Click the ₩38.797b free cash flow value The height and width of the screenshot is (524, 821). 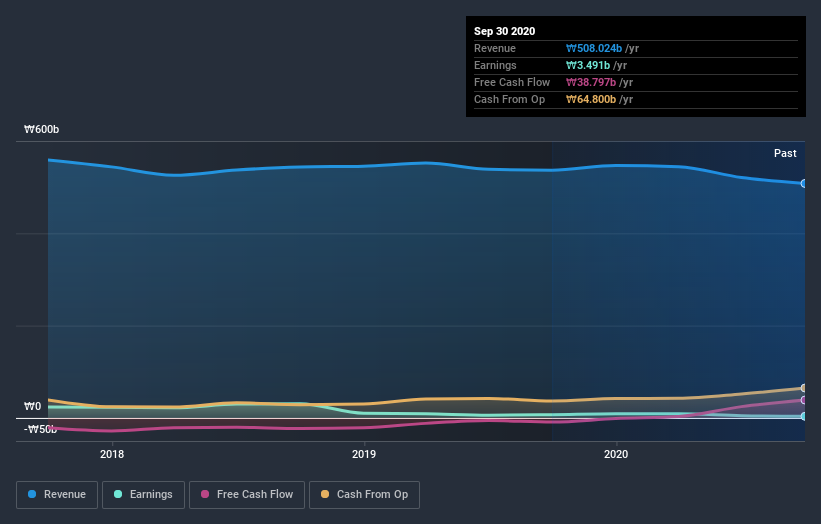coord(591,82)
